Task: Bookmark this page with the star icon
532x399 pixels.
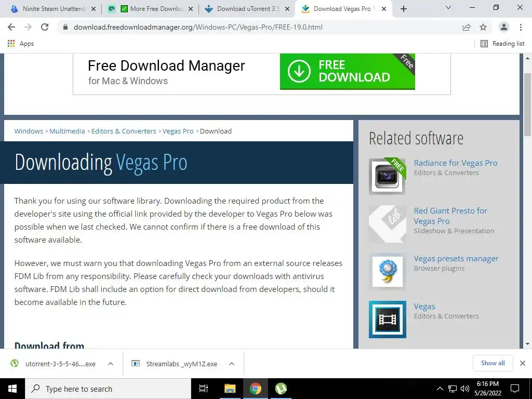Action: point(483,27)
